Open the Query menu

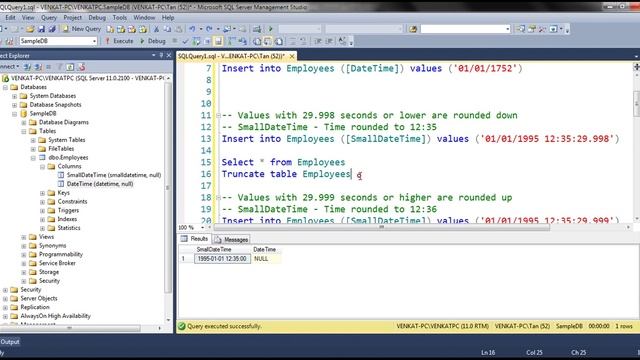49,18
